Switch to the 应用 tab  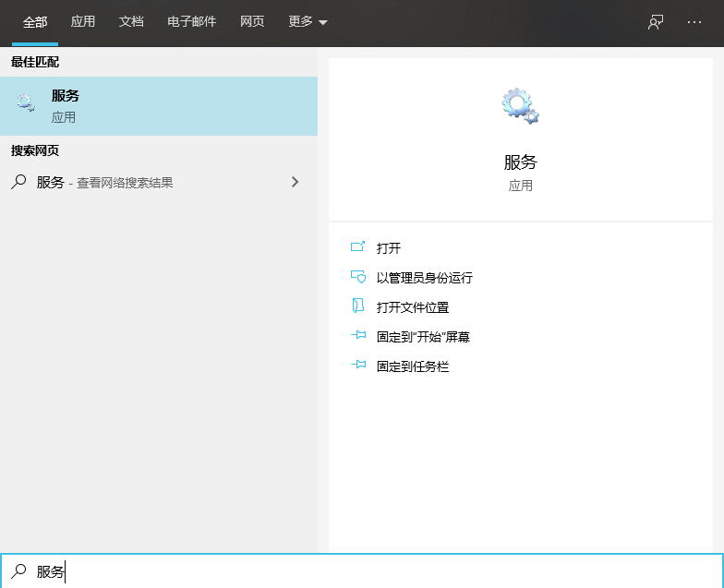tap(83, 22)
